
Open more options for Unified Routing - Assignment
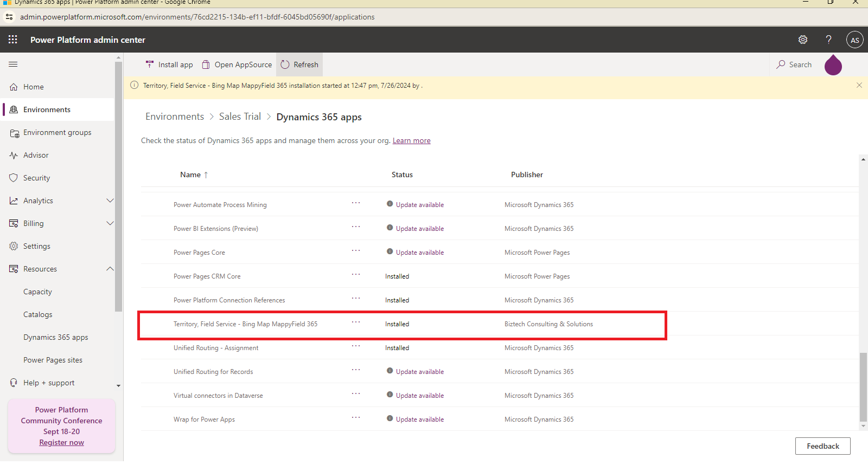[356, 346]
